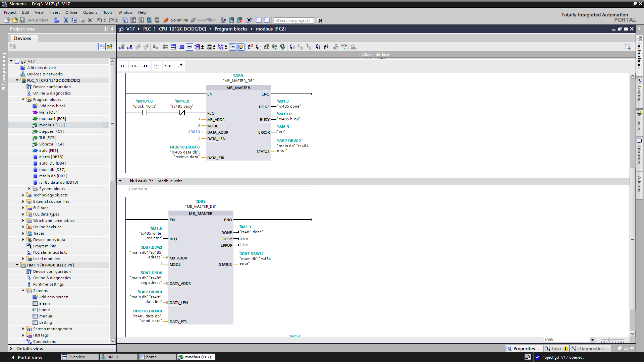Toggle favorites display in the editor

(241, 47)
